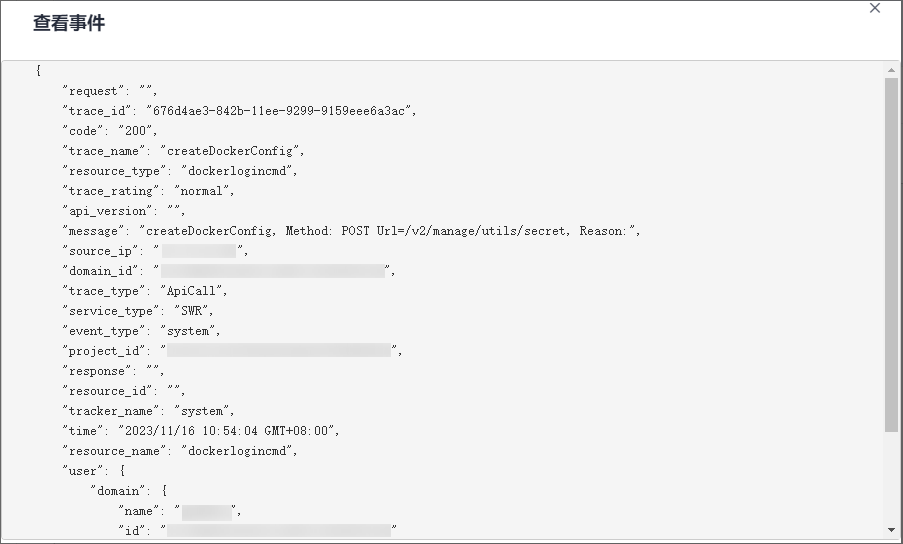This screenshot has width=903, height=544.
Task: Click the vertical scrollbar thumb
Action: tap(891, 255)
